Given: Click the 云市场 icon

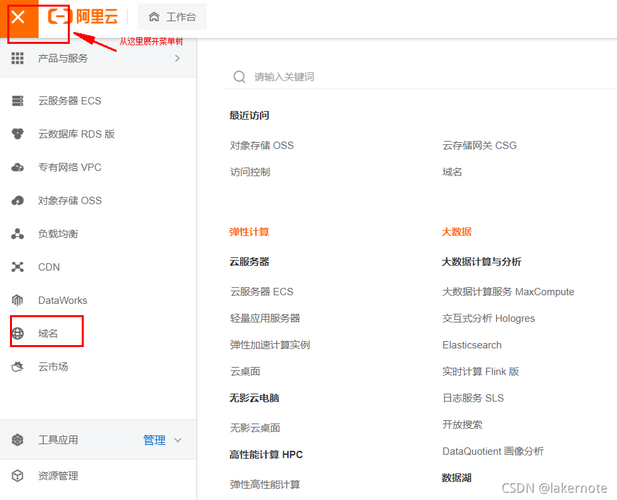Looking at the screenshot, I should (17, 367).
